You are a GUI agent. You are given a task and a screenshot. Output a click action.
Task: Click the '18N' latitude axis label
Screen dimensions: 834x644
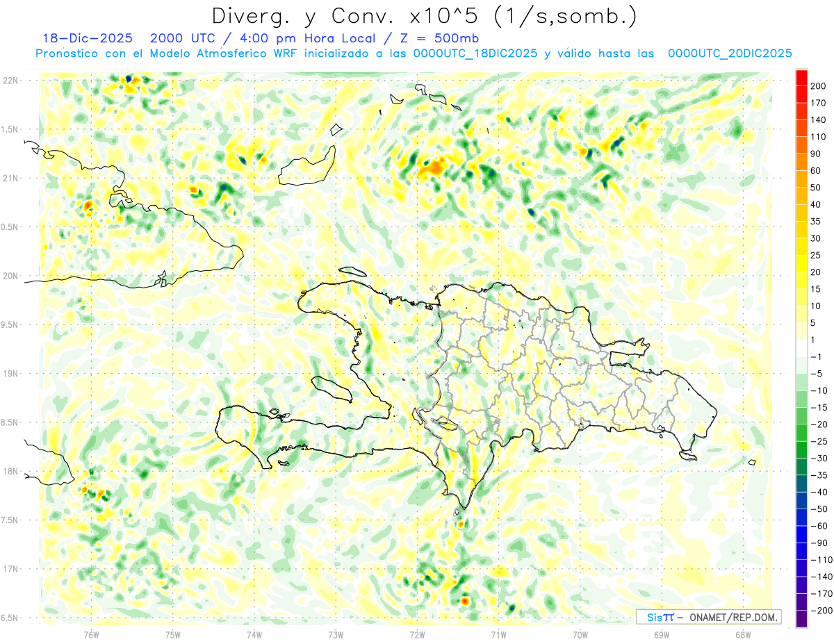(x=10, y=471)
